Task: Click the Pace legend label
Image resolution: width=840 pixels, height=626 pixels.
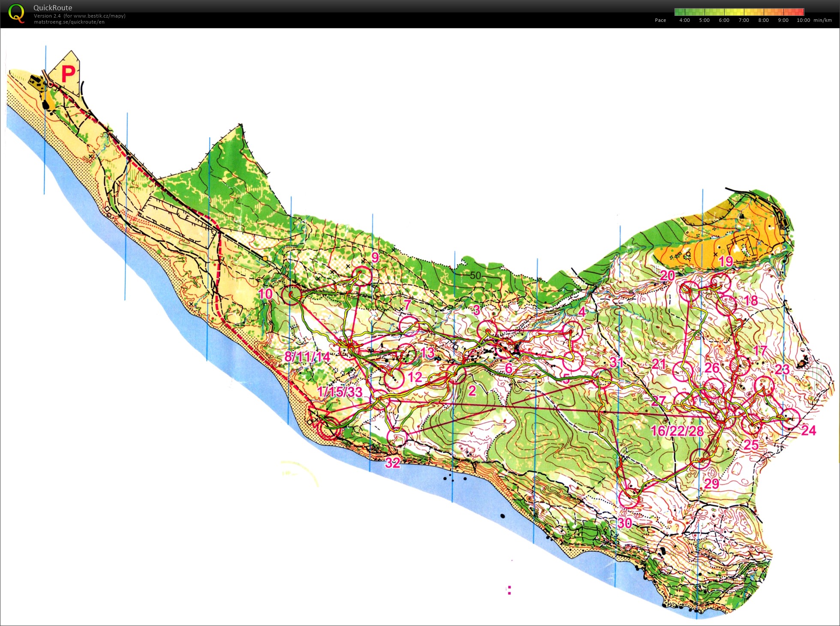Action: coord(660,20)
